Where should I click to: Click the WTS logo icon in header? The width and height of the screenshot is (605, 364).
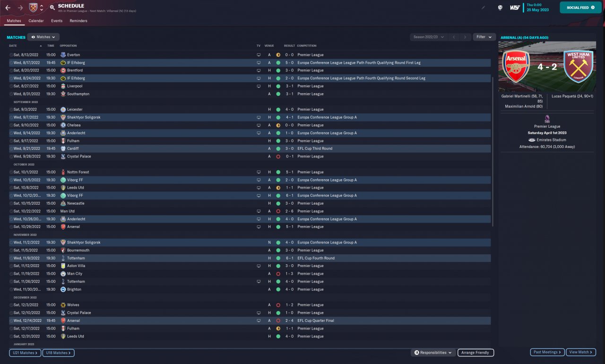pyautogui.click(x=515, y=8)
